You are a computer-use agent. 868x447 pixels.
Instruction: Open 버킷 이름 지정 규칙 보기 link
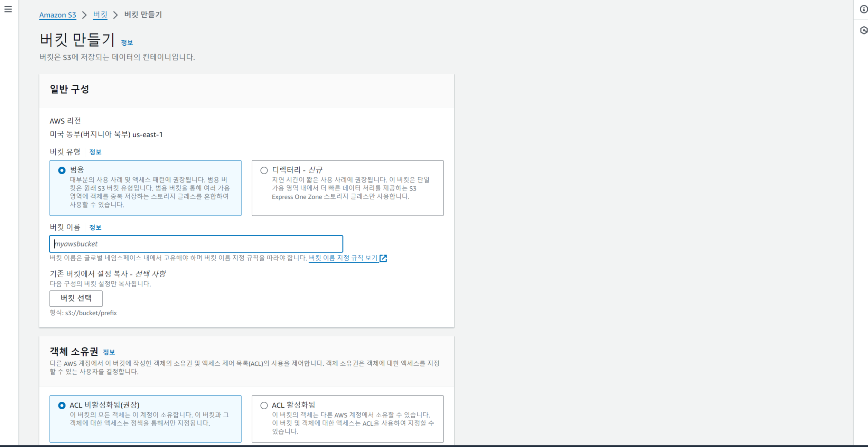coord(343,258)
